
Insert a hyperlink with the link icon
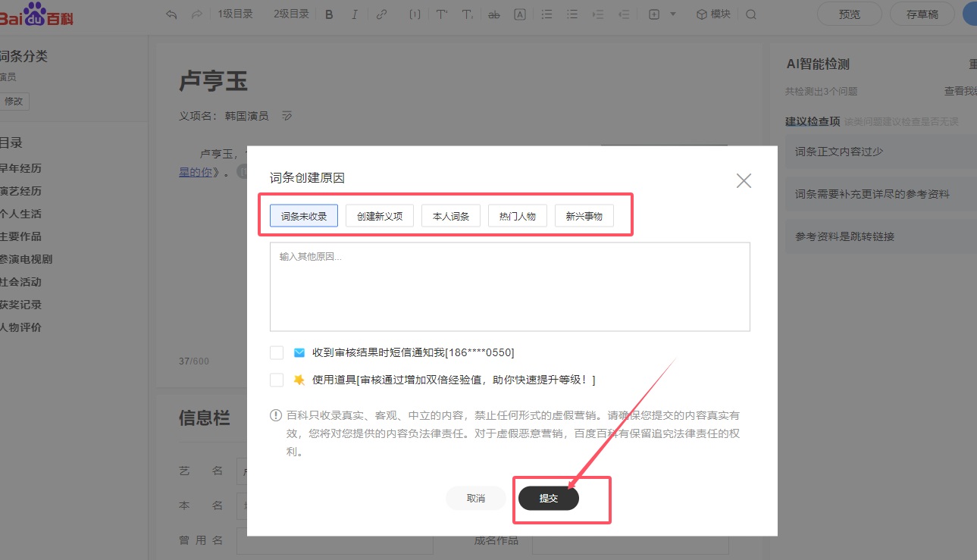382,14
